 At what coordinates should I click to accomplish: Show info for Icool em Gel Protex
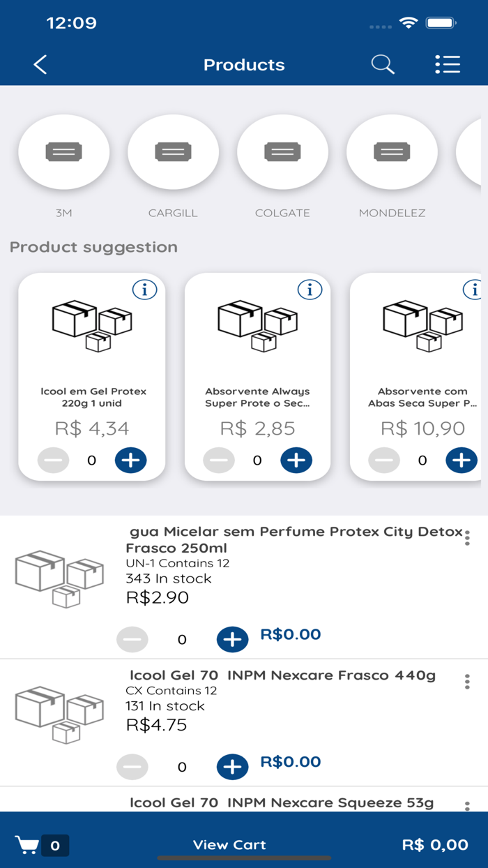pos(144,289)
